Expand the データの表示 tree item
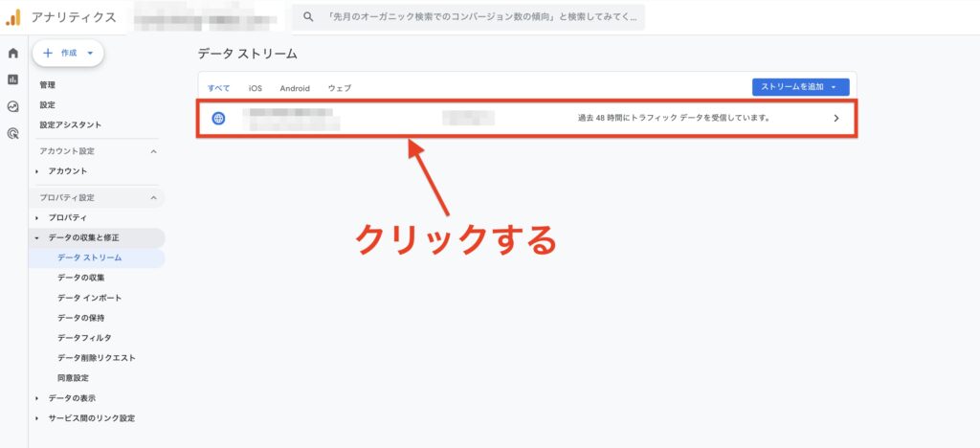 tap(36, 398)
